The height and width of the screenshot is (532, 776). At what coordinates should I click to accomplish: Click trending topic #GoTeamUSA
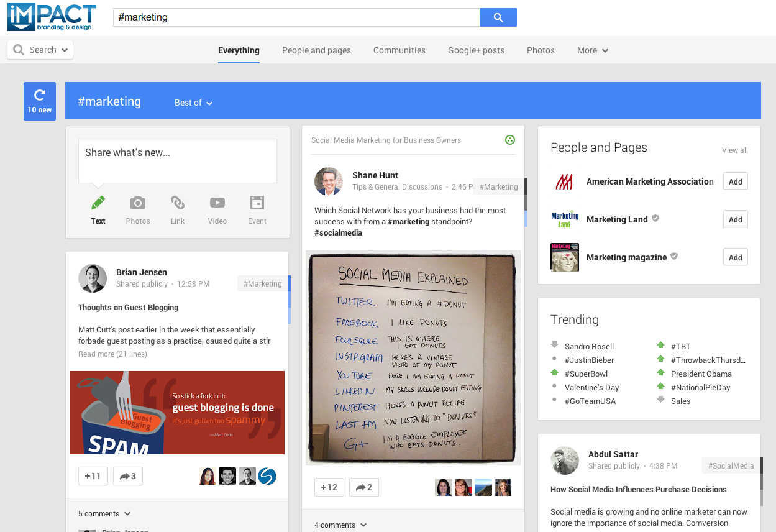point(590,401)
